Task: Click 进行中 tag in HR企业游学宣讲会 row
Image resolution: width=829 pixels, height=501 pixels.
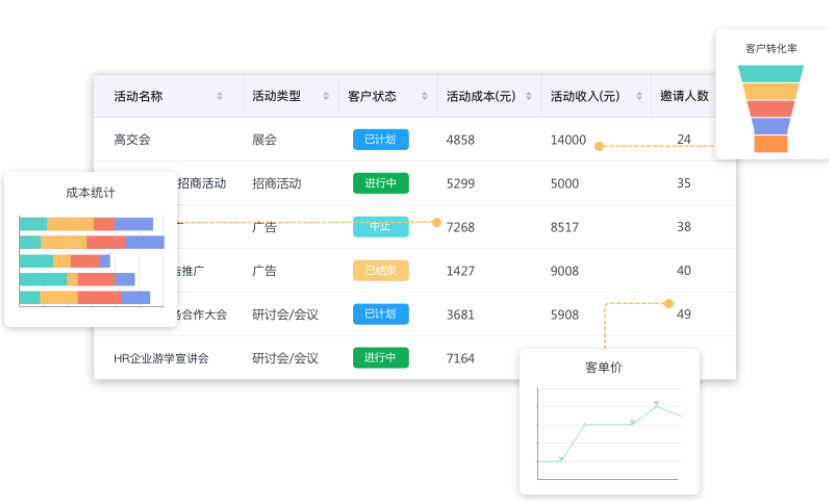Action: (x=381, y=358)
